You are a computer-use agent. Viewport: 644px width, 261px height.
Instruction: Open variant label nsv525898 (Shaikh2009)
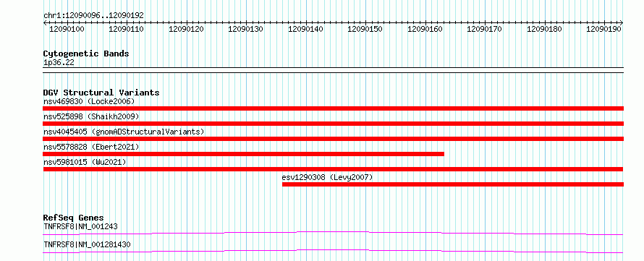tap(91, 116)
